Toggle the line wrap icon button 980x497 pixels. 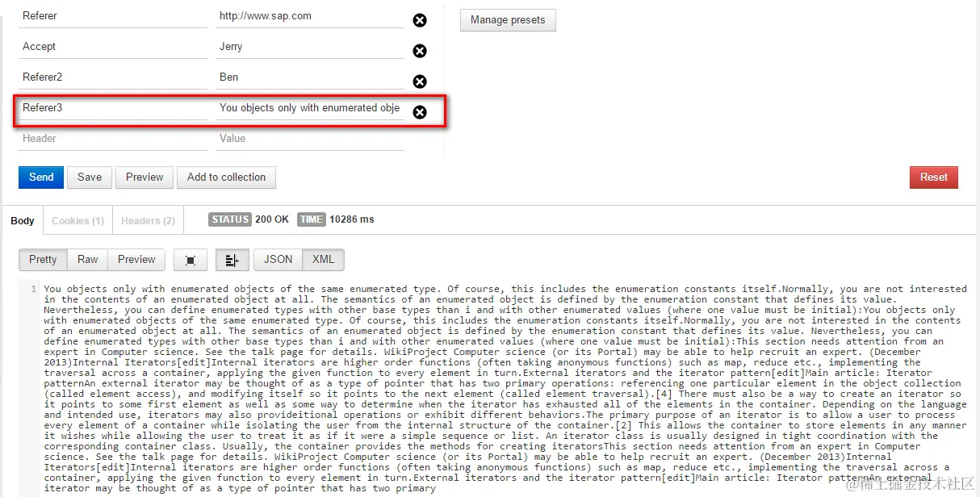pyautogui.click(x=232, y=260)
